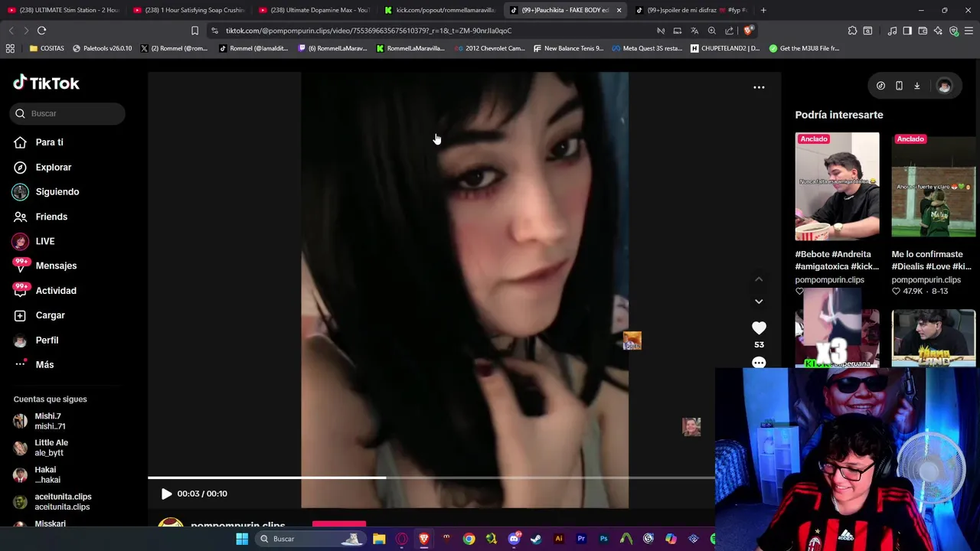Click the TikTok coins icon top right
980x551 pixels.
coord(880,86)
